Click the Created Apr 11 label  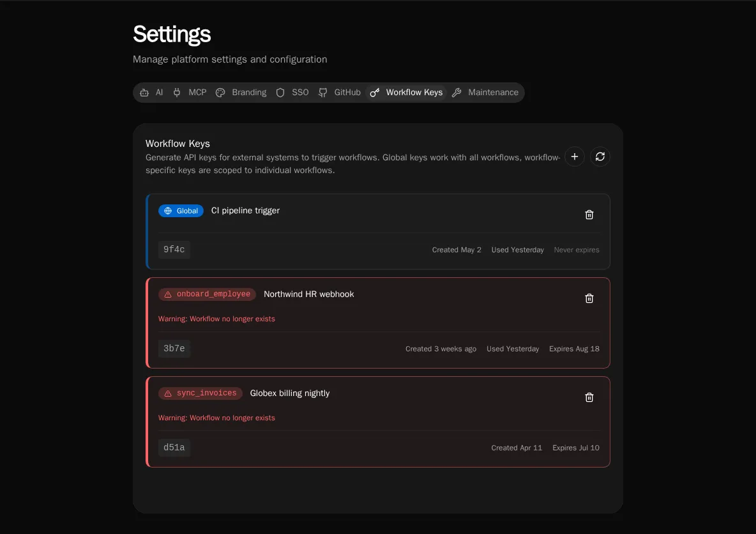click(x=517, y=448)
